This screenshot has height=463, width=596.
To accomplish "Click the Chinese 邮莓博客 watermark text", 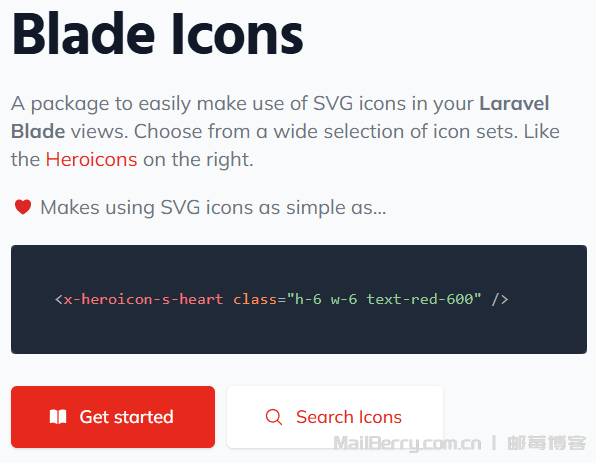I will (547, 443).
